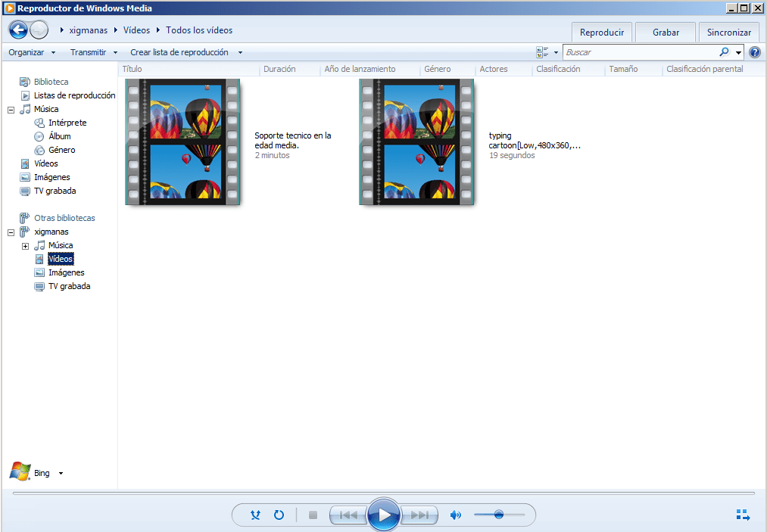Select Soporte tecnico en la edad media thumbnail

pos(183,142)
